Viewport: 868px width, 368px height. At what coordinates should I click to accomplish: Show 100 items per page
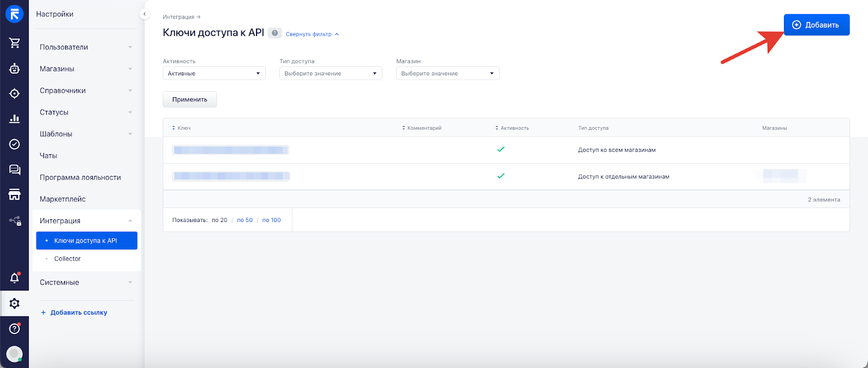tap(271, 220)
